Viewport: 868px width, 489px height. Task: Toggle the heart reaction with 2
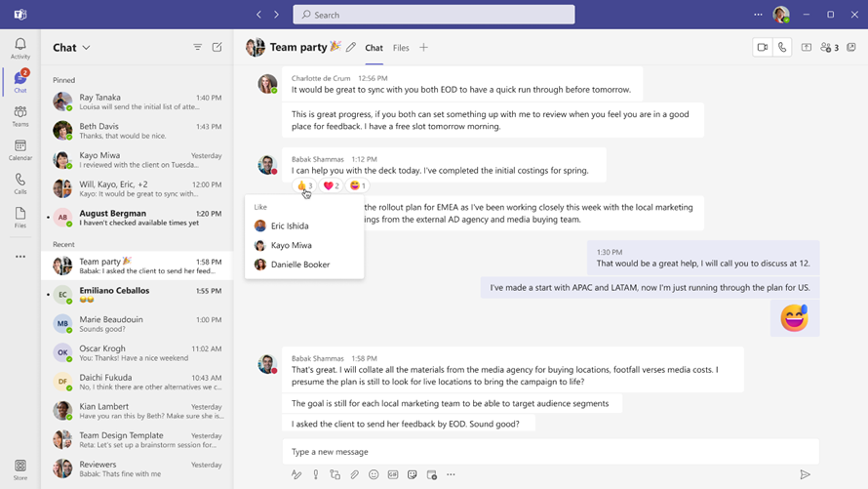(331, 185)
